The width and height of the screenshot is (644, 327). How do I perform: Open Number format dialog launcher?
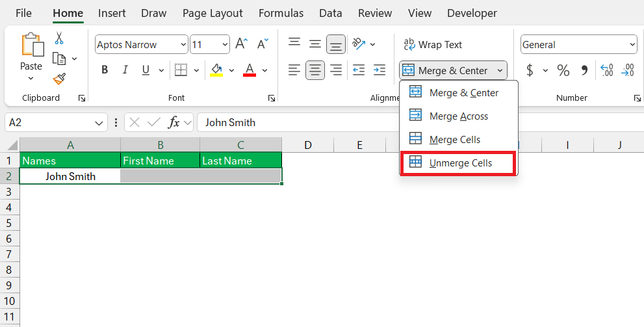point(637,98)
